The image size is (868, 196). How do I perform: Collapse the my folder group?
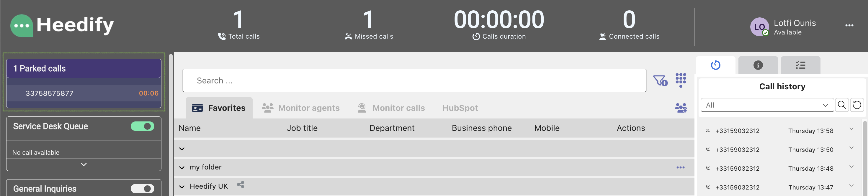pyautogui.click(x=182, y=167)
